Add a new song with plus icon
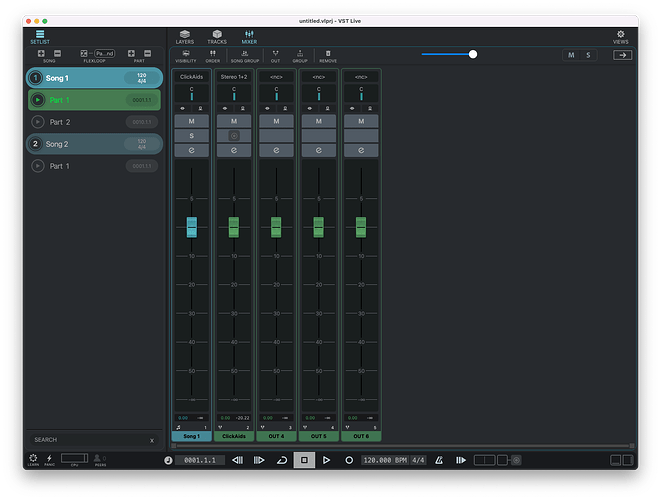Screen dimensions: 660x500 click(x=41, y=52)
